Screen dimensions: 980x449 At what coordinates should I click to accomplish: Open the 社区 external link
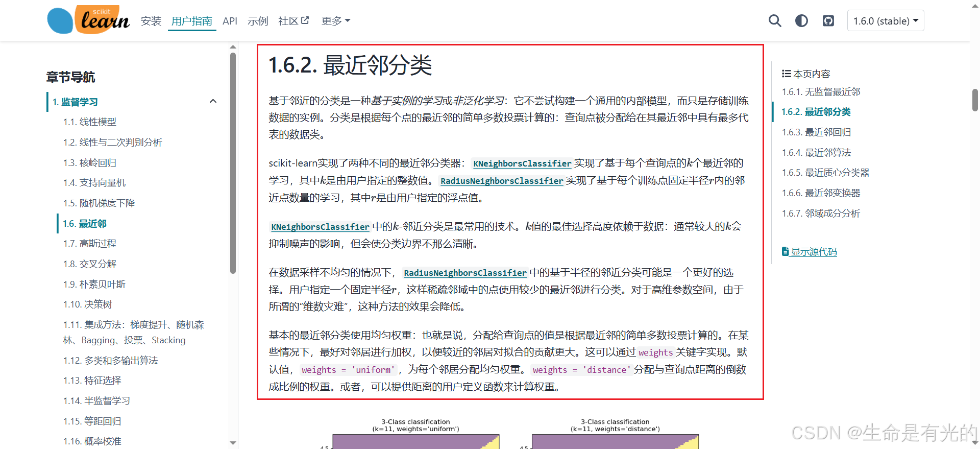[x=293, y=21]
